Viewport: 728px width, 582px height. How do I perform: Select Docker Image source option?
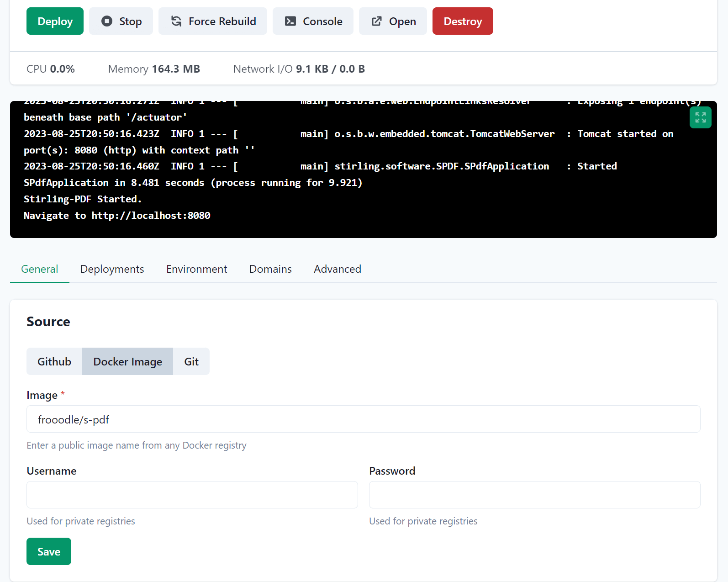128,361
